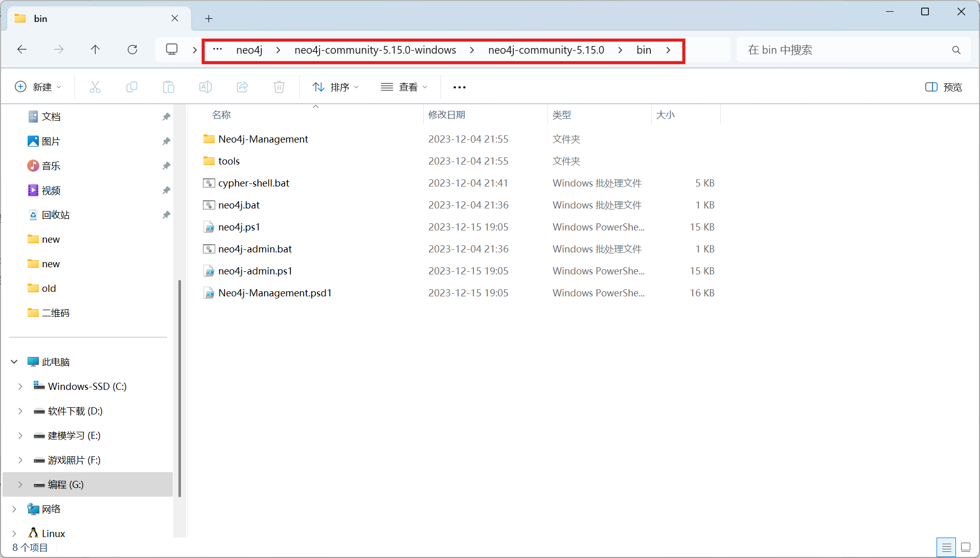Select the cypher-shell.bat file icon
This screenshot has height=558, width=980.
(209, 183)
